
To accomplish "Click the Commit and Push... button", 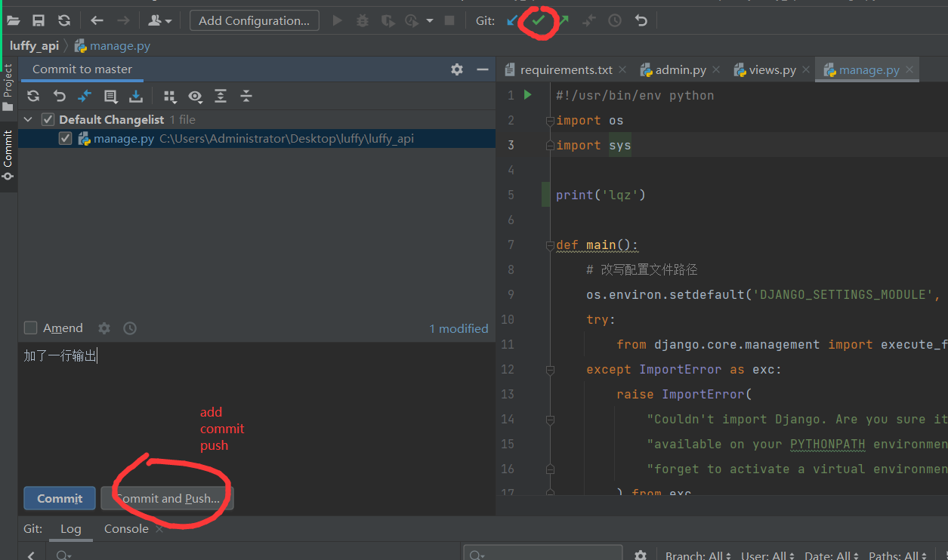I will point(167,498).
